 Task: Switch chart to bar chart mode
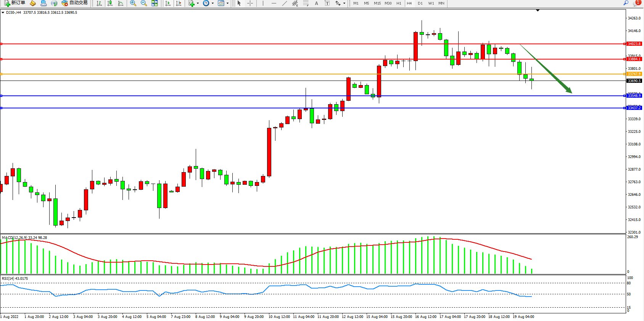click(x=99, y=3)
